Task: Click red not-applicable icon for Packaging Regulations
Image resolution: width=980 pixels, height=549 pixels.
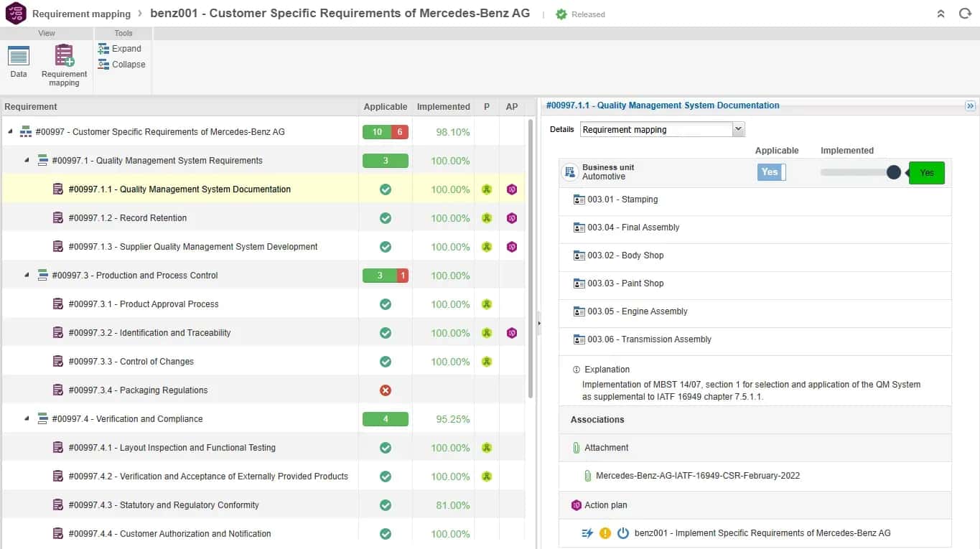Action: 386,390
